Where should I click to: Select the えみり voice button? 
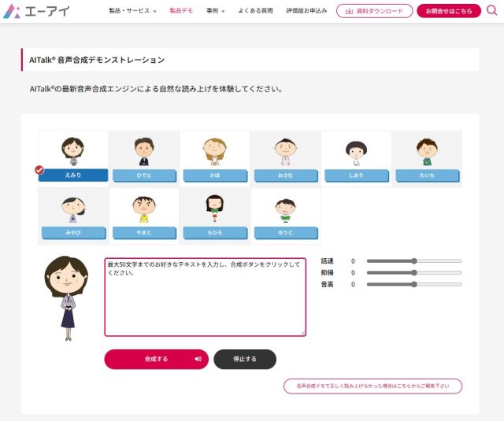(x=73, y=175)
